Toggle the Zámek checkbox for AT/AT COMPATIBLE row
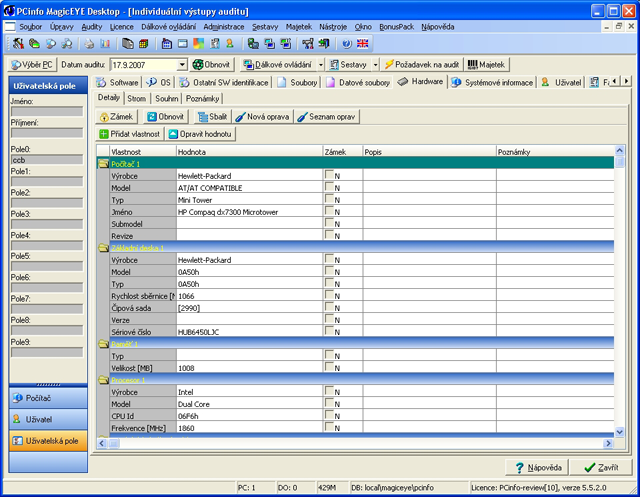Screen dimensions: 640x497 (x=329, y=187)
